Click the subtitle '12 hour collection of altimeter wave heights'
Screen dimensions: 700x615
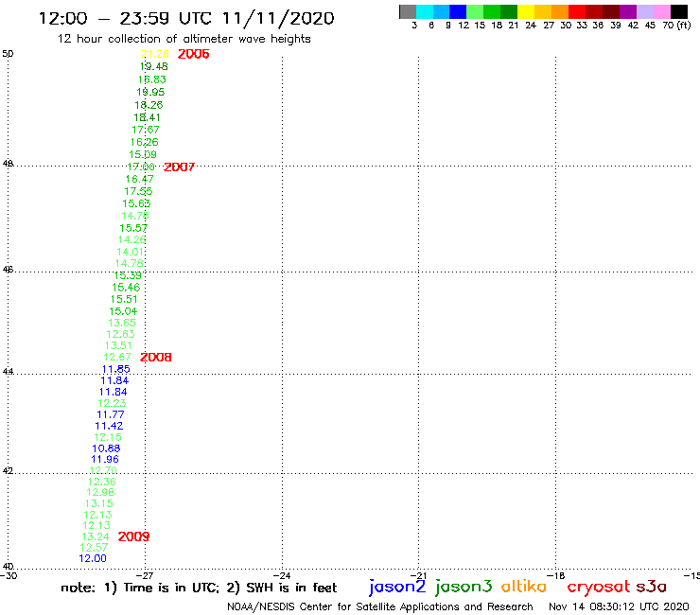(x=184, y=39)
